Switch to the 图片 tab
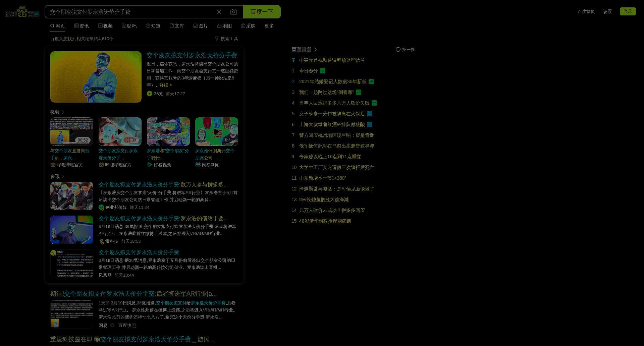 point(201,26)
